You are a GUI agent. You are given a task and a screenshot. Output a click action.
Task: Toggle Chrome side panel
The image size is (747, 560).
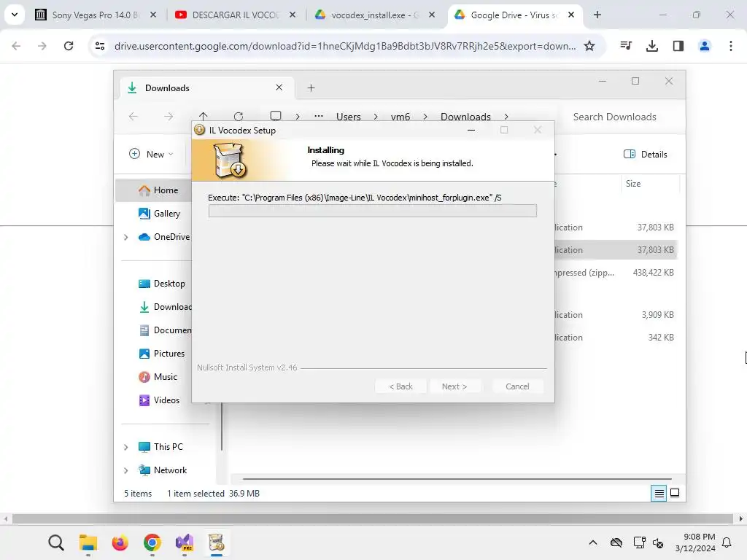[678, 46]
